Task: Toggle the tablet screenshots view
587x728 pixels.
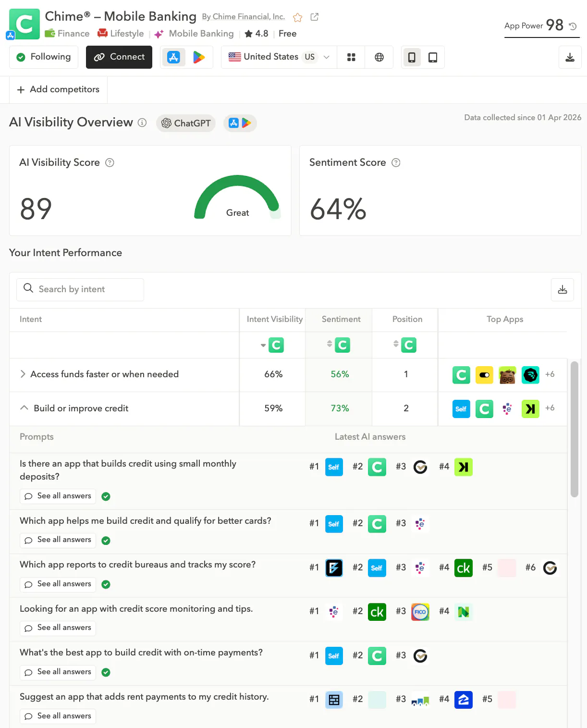Action: point(433,57)
